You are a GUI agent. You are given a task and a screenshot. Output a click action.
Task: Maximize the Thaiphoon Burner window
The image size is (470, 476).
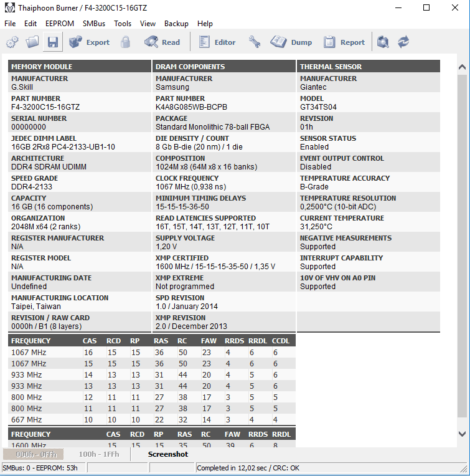[x=426, y=7]
